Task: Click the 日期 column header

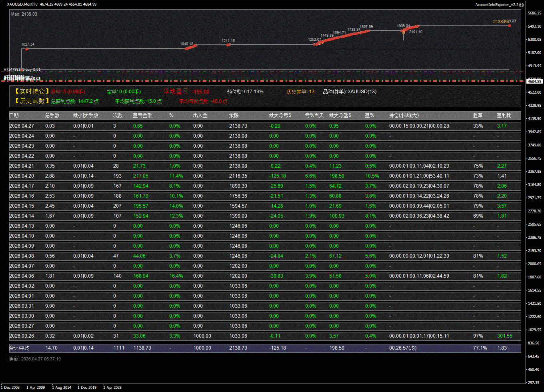Action: pos(14,115)
